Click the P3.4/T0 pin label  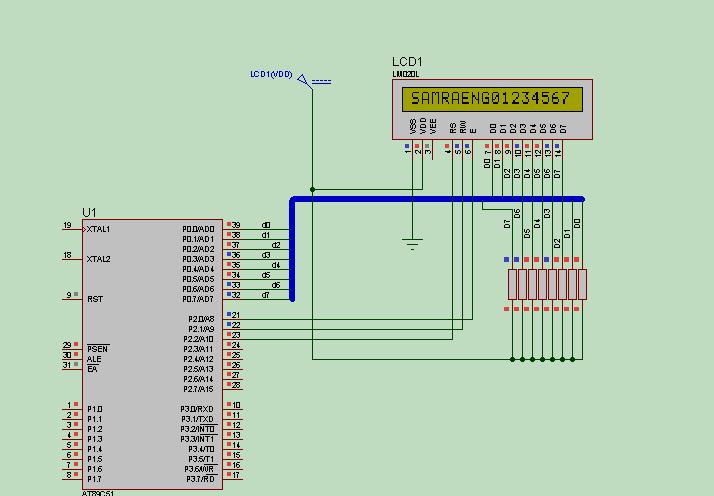click(201, 449)
